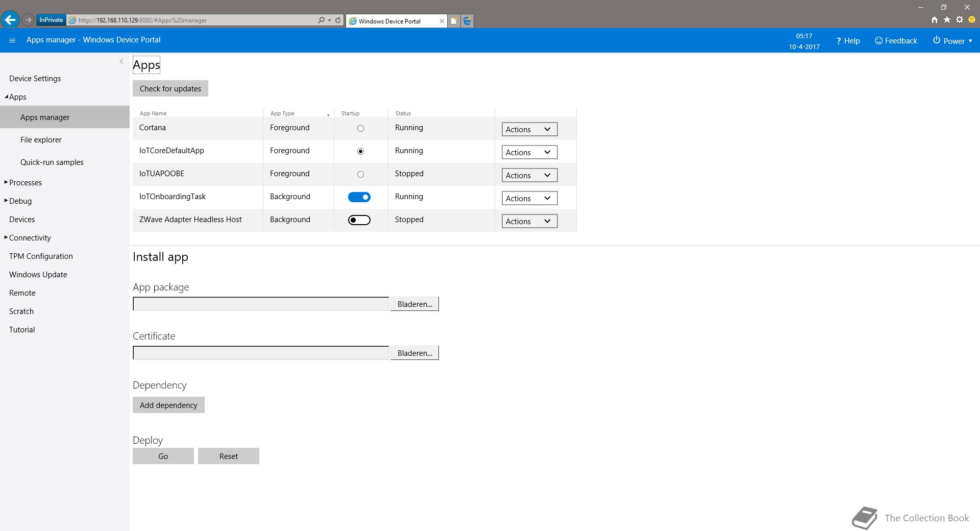980x531 pixels.
Task: Browse for App package file
Action: click(x=414, y=304)
